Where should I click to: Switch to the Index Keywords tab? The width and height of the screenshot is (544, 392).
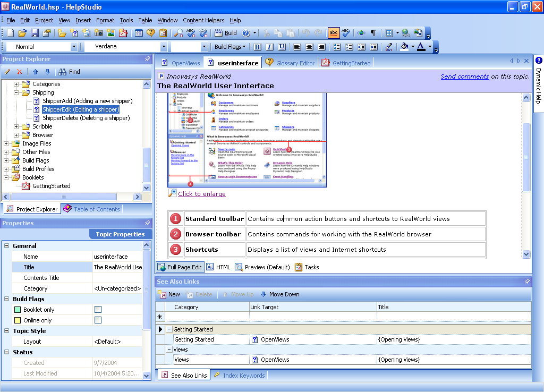[x=240, y=376]
